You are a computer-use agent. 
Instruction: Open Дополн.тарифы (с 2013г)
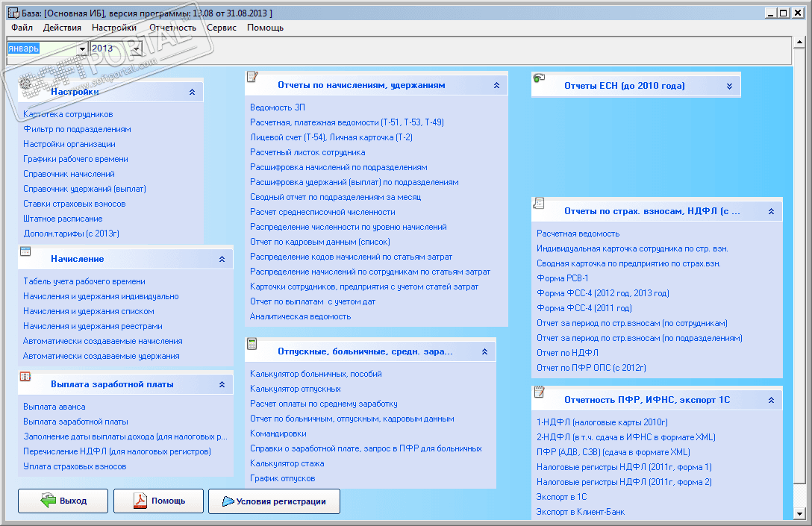(72, 234)
